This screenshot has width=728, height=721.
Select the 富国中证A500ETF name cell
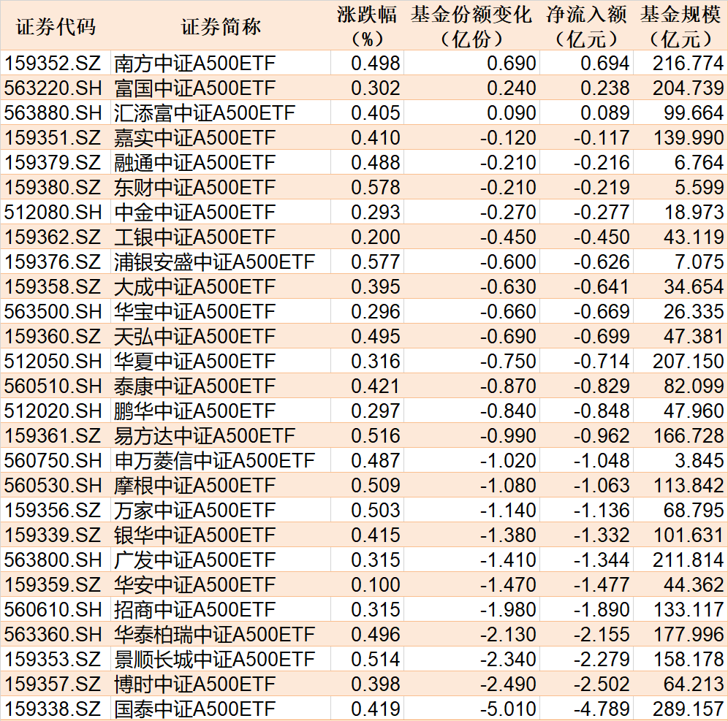point(221,88)
